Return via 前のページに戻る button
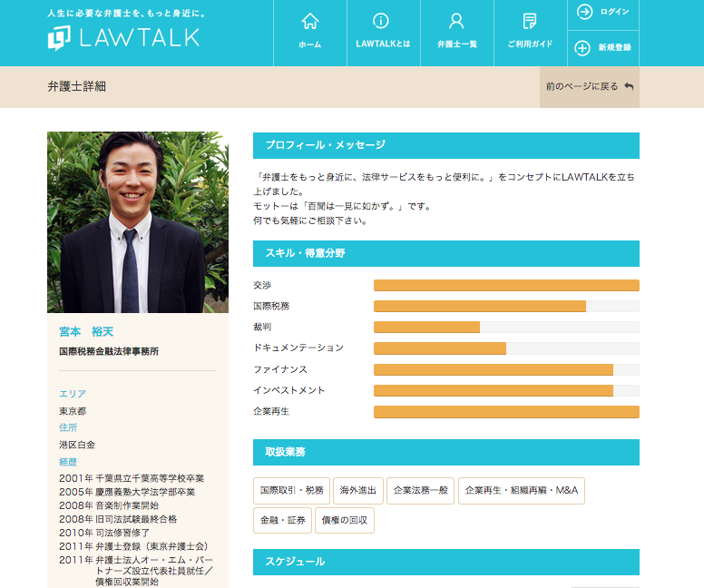Screen dimensions: 704x588 coord(590,87)
